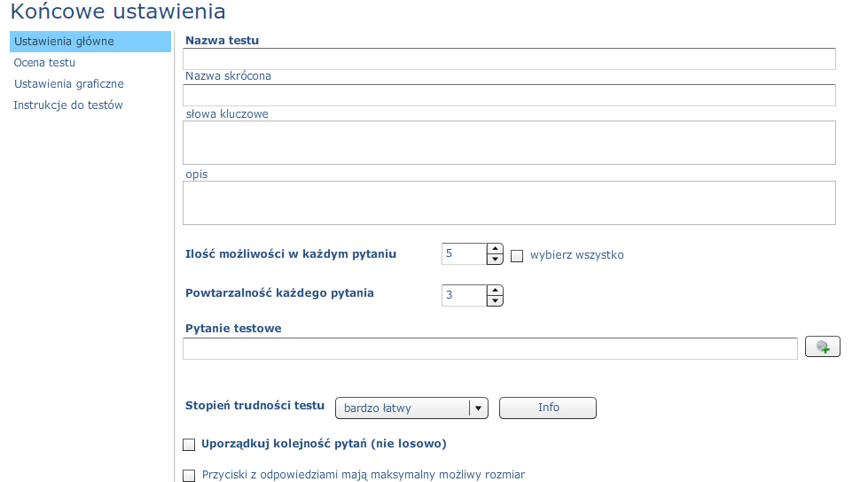Select the bardzo łatwy combo box arrow

click(x=478, y=408)
